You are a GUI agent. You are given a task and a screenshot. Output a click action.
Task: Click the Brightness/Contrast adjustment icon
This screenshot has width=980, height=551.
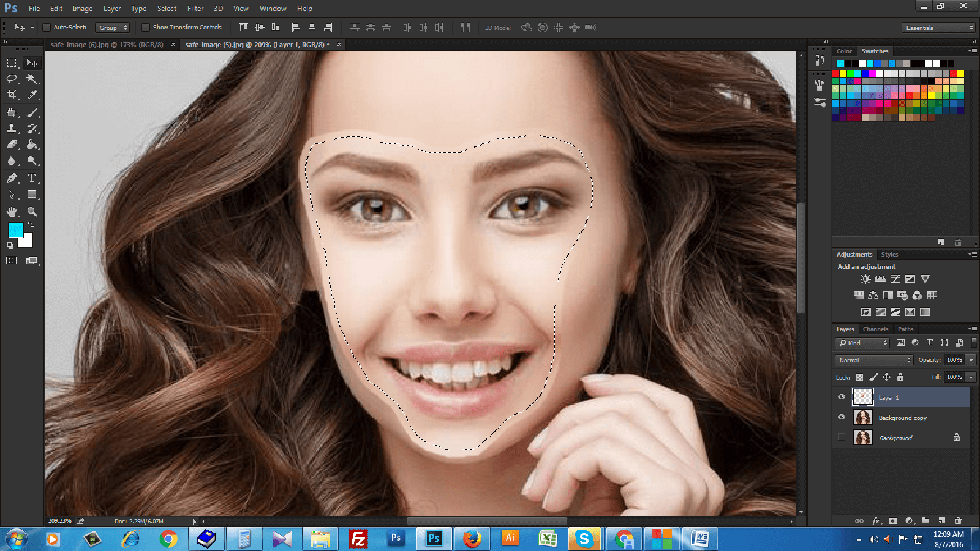(865, 279)
